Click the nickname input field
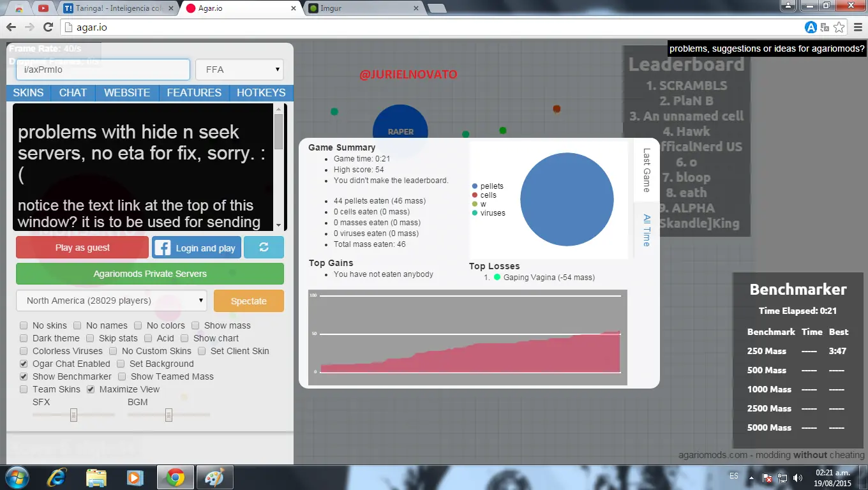Screen dimensions: 868x490 click(x=103, y=70)
